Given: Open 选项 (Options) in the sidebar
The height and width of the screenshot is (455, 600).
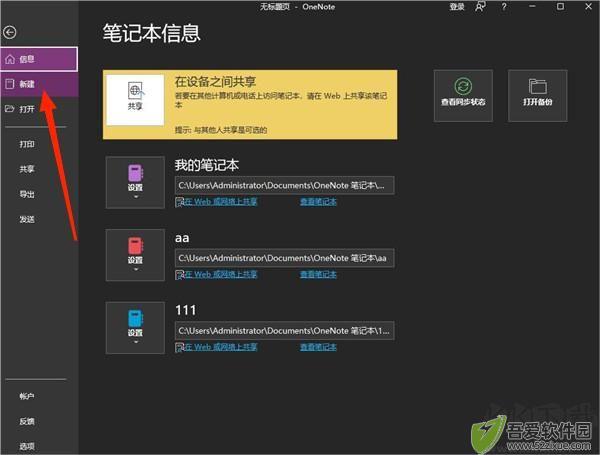Looking at the screenshot, I should pos(27,446).
